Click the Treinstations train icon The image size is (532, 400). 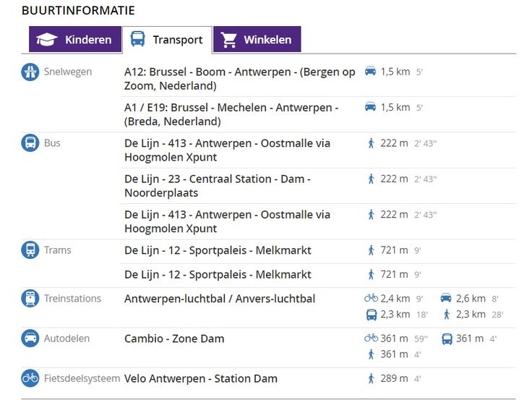(x=30, y=299)
